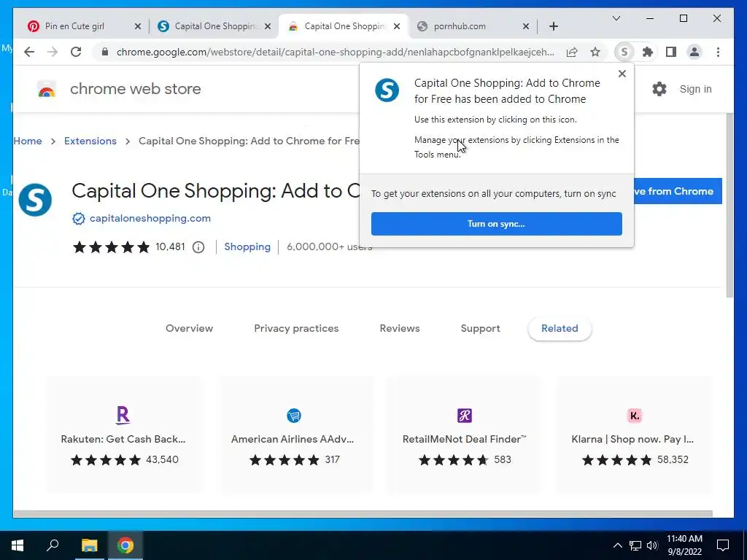Viewport: 747px width, 560px height.
Task: Open Capital One Shopping extension toolbar icon
Action: coord(624,52)
